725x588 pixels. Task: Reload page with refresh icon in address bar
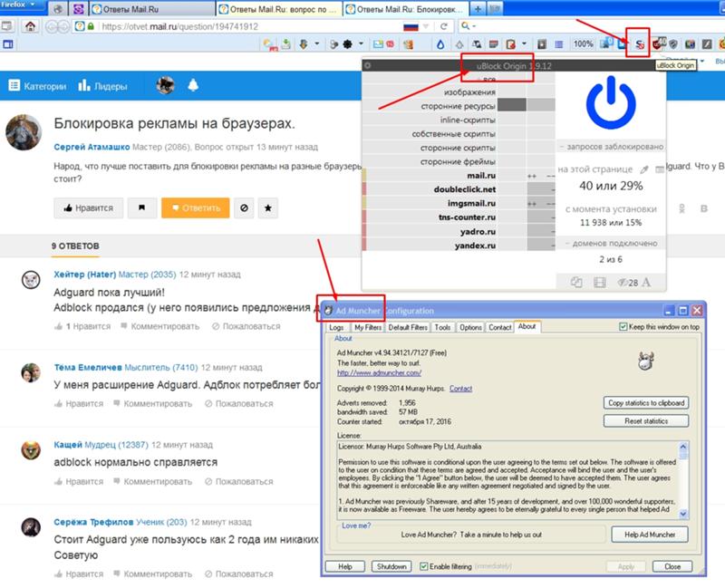point(444,26)
